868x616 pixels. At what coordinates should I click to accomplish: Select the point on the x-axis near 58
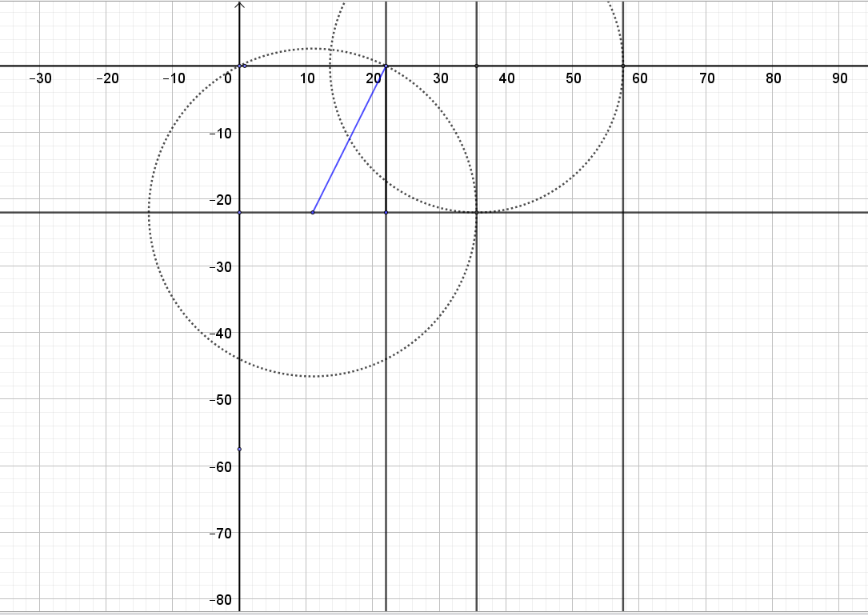click(x=622, y=66)
